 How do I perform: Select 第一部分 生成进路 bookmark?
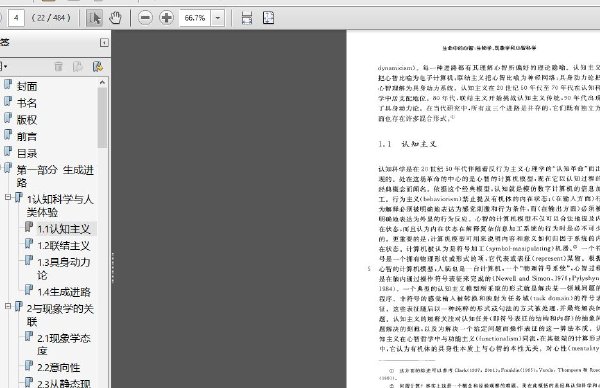click(55, 176)
